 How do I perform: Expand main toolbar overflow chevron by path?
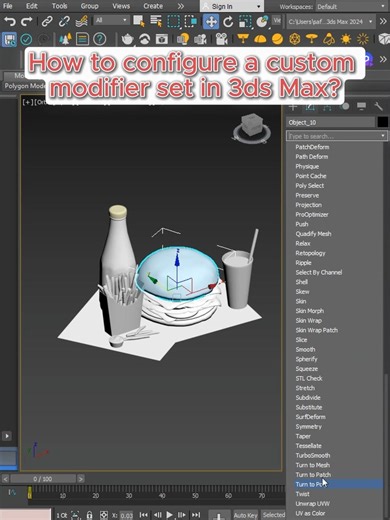[383, 22]
